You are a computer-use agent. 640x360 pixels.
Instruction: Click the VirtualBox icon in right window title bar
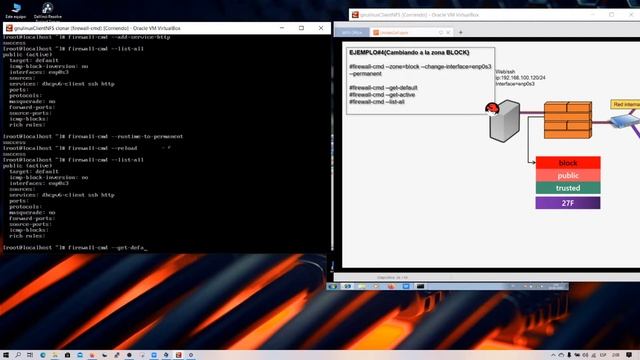355,15
